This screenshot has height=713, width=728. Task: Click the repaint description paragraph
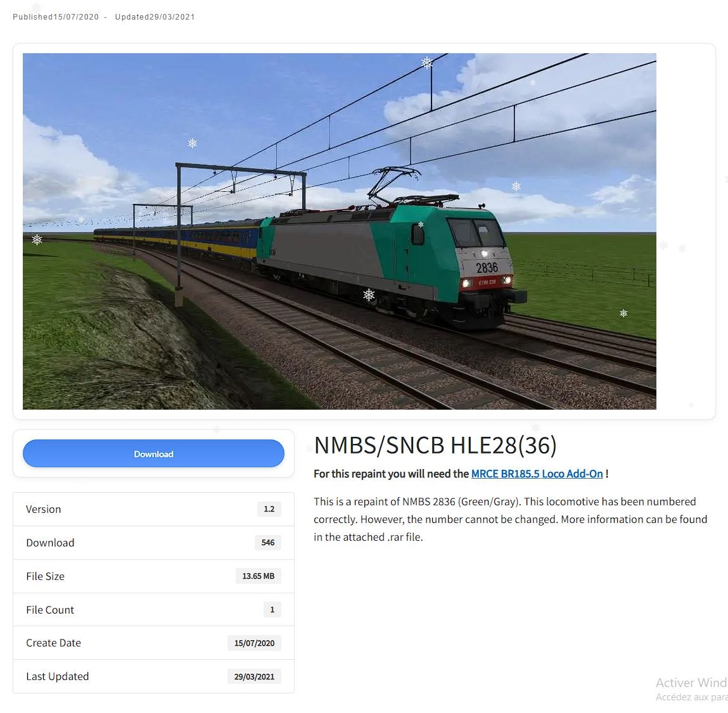click(x=510, y=519)
